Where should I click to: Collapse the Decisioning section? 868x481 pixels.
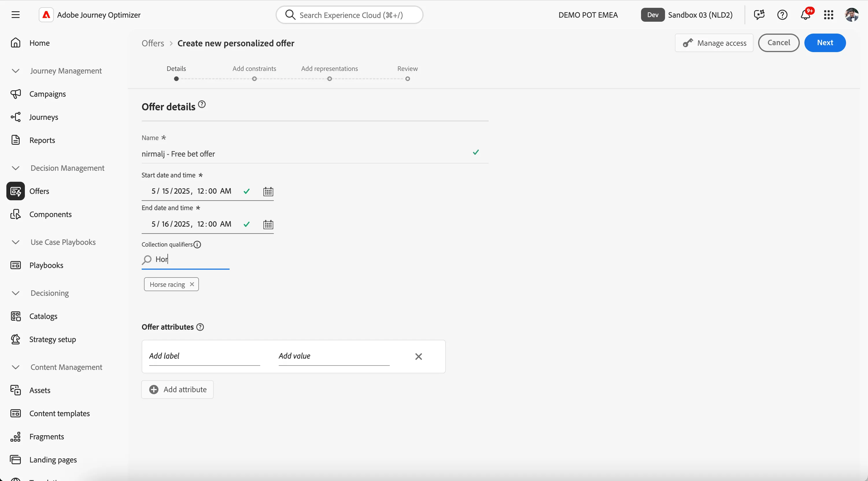point(16,293)
